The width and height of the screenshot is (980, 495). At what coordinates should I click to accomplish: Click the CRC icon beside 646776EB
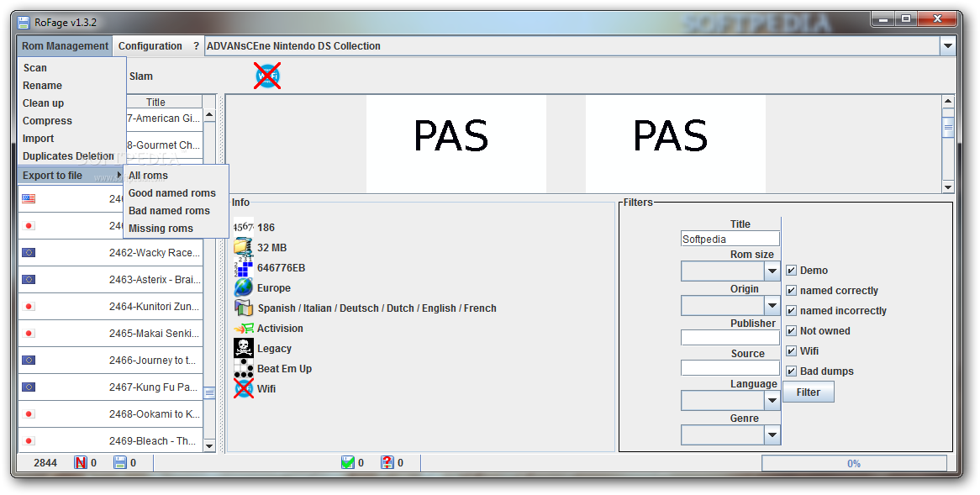tap(243, 267)
